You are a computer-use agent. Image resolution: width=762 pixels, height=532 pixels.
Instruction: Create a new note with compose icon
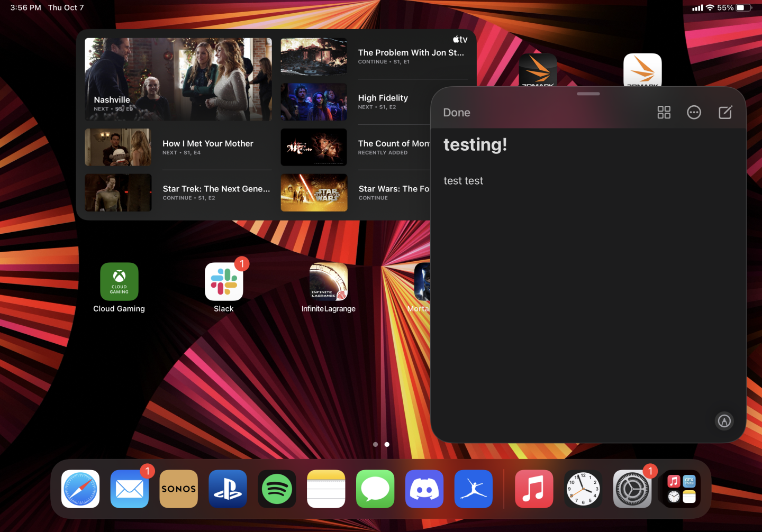tap(725, 112)
